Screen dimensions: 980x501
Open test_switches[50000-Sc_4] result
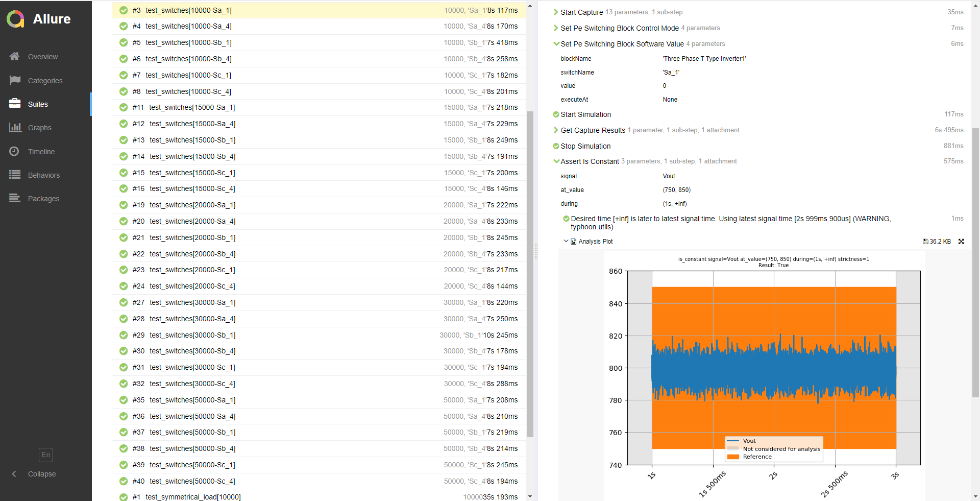(x=319, y=481)
